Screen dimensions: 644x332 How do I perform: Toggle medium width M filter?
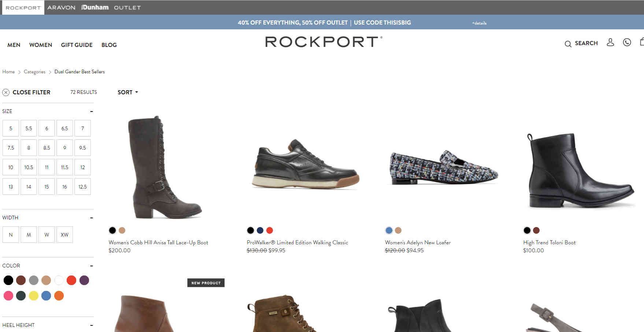click(29, 235)
